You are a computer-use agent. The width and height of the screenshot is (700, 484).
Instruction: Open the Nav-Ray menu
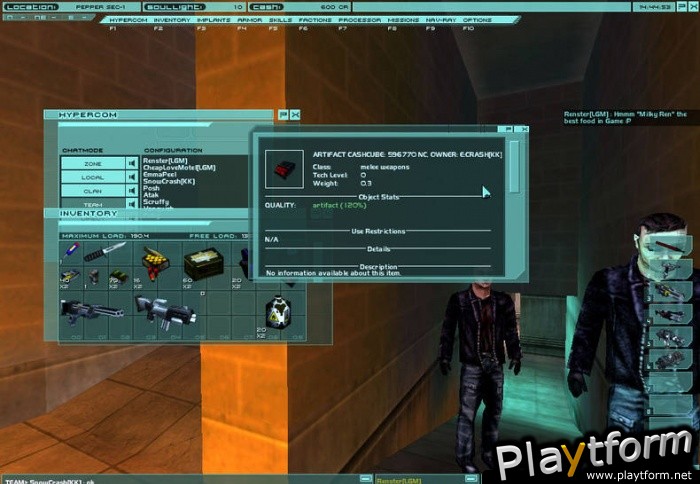click(x=441, y=20)
